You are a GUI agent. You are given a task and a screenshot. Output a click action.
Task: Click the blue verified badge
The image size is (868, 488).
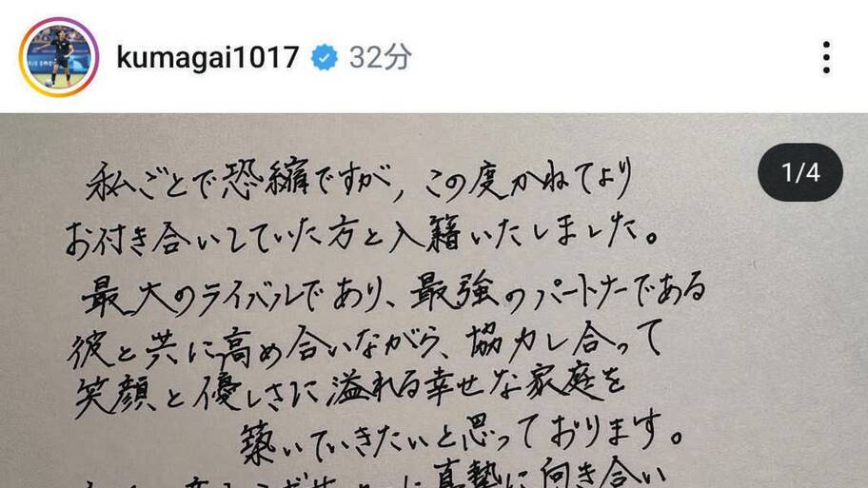[325, 57]
